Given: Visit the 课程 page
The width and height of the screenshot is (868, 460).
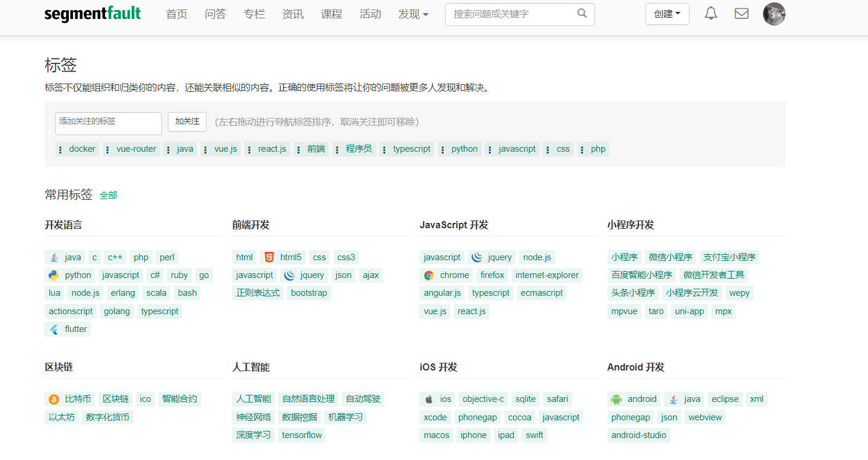Looking at the screenshot, I should point(332,14).
